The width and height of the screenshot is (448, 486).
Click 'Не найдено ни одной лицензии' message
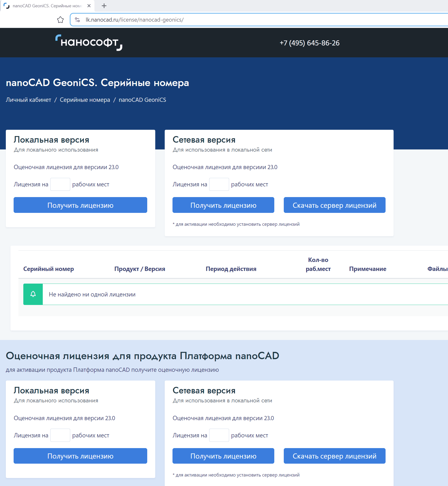92,294
